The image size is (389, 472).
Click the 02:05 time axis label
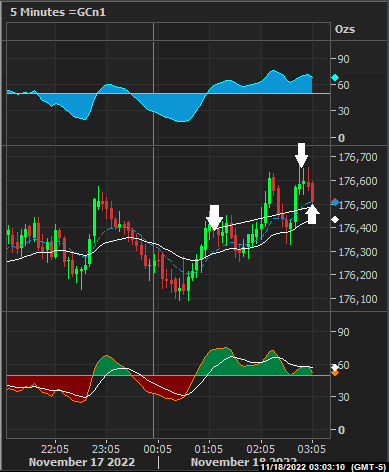[x=260, y=449]
